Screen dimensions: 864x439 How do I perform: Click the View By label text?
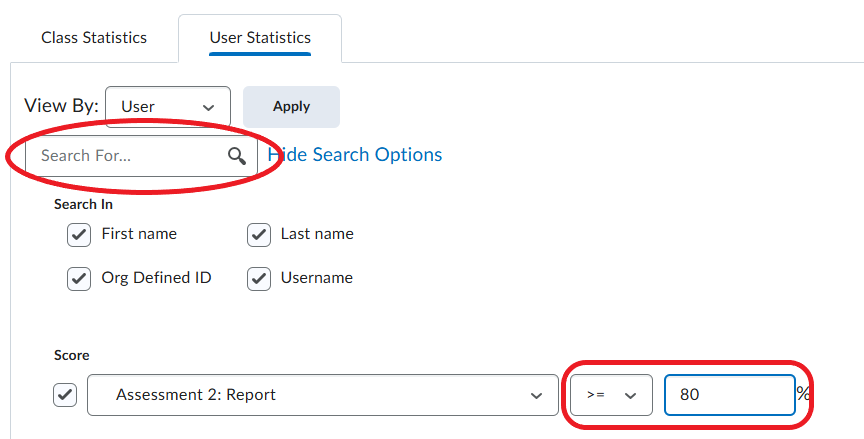(60, 106)
